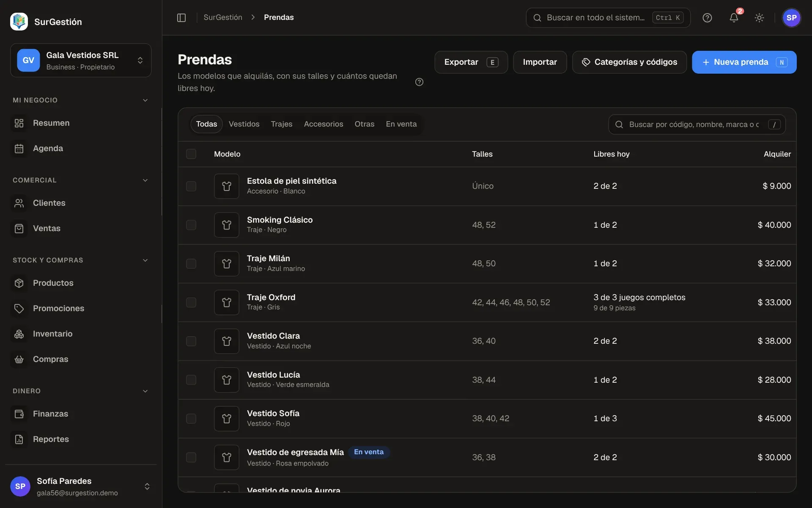
Task: Create a Nueva prenda
Action: (x=744, y=62)
